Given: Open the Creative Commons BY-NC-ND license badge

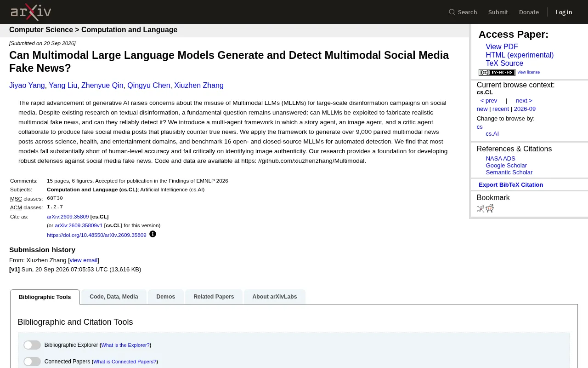Looking at the screenshot, I should point(497,72).
